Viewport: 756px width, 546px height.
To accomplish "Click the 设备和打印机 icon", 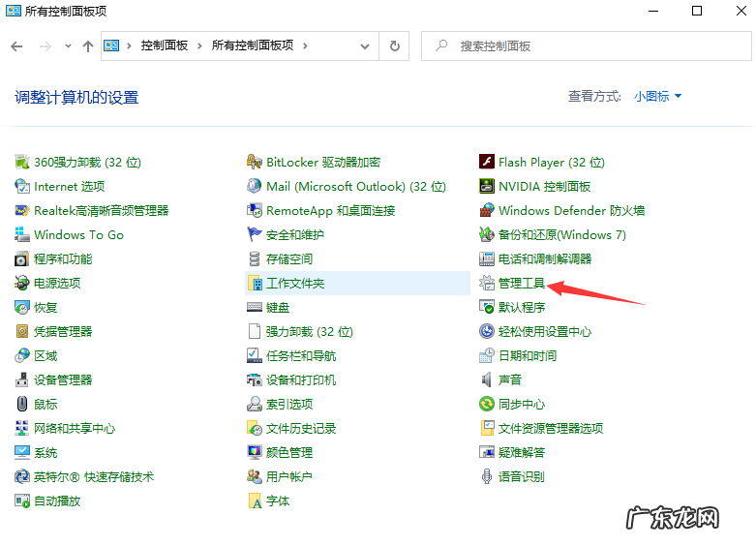I will [x=254, y=380].
